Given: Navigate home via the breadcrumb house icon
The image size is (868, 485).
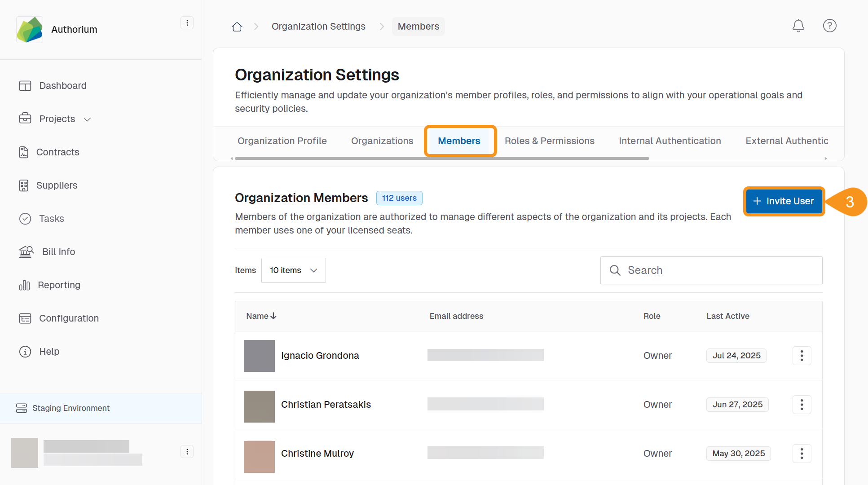Looking at the screenshot, I should (x=237, y=26).
